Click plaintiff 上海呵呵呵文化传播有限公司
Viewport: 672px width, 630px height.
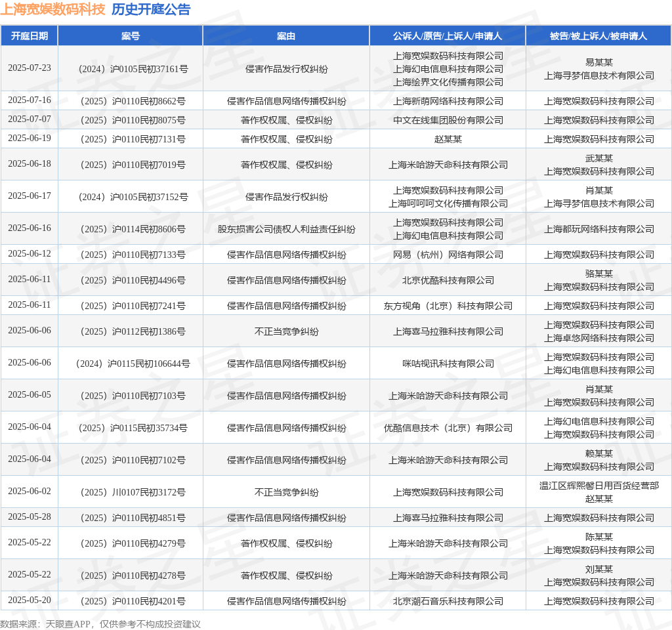[448, 203]
